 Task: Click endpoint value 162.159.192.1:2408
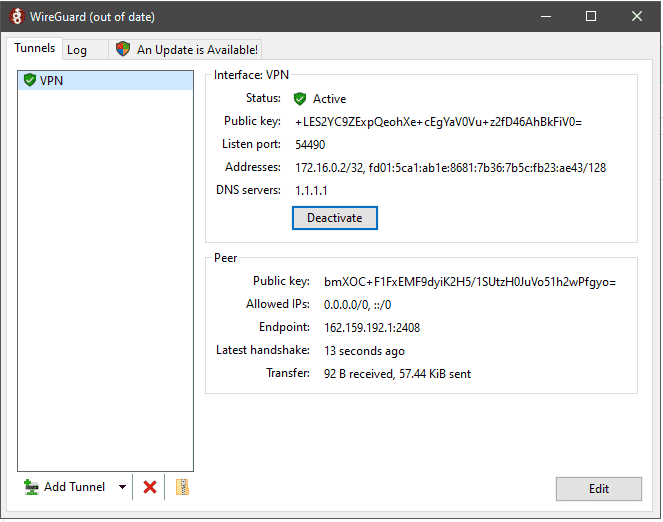(x=372, y=328)
